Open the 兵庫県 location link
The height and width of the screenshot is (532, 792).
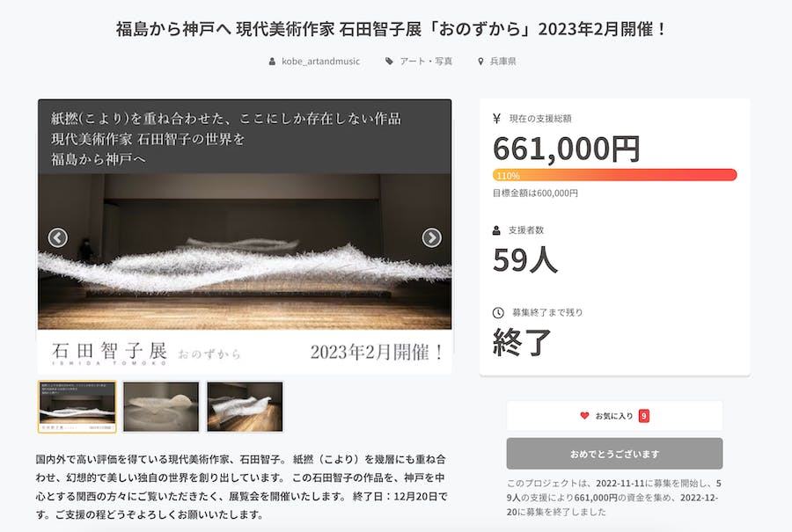(x=502, y=61)
